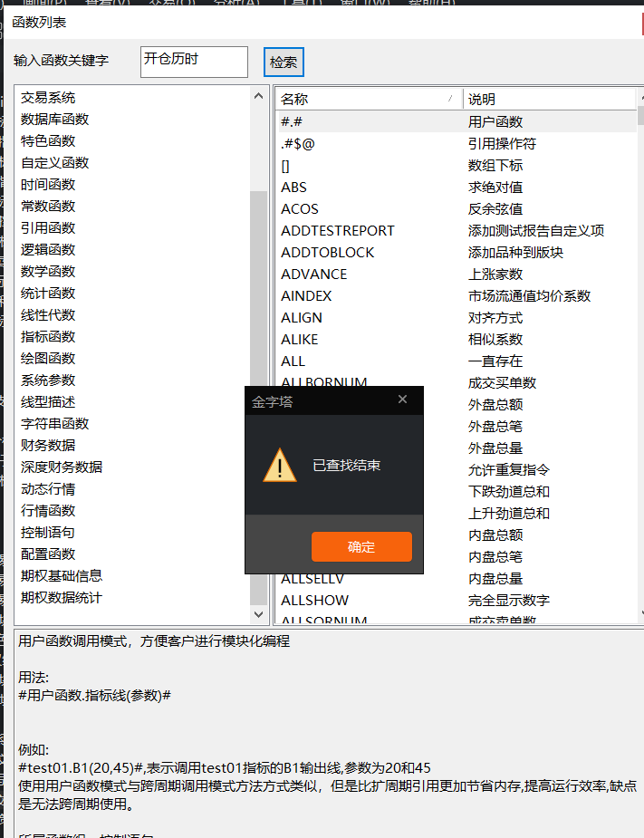
Task: Click the 内盘总额 description cell
Action: 495,535
